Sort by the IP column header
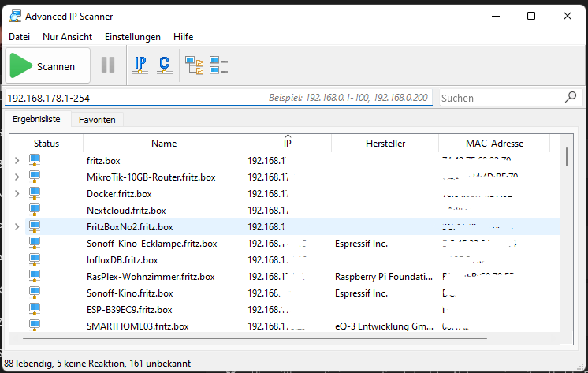The height and width of the screenshot is (373, 588). tap(288, 144)
